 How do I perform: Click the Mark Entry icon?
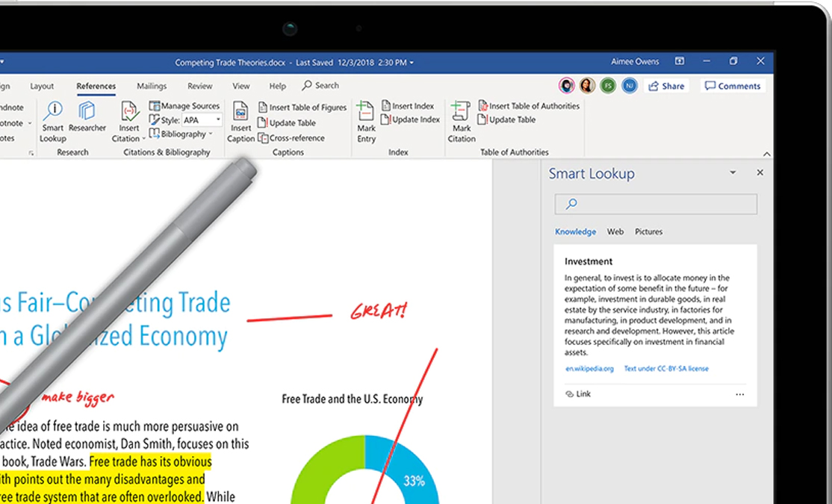coord(366,112)
